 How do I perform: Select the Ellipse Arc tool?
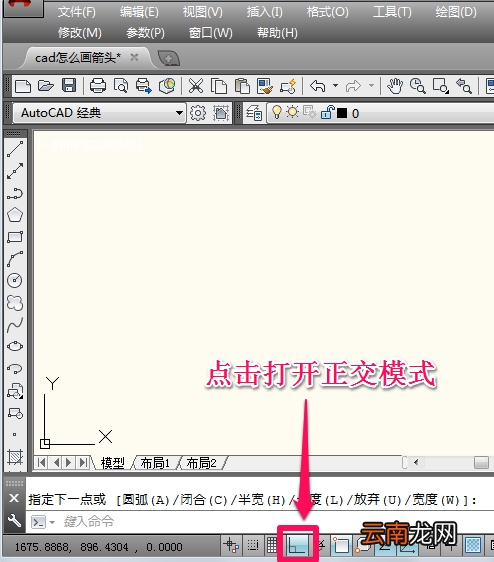point(15,368)
